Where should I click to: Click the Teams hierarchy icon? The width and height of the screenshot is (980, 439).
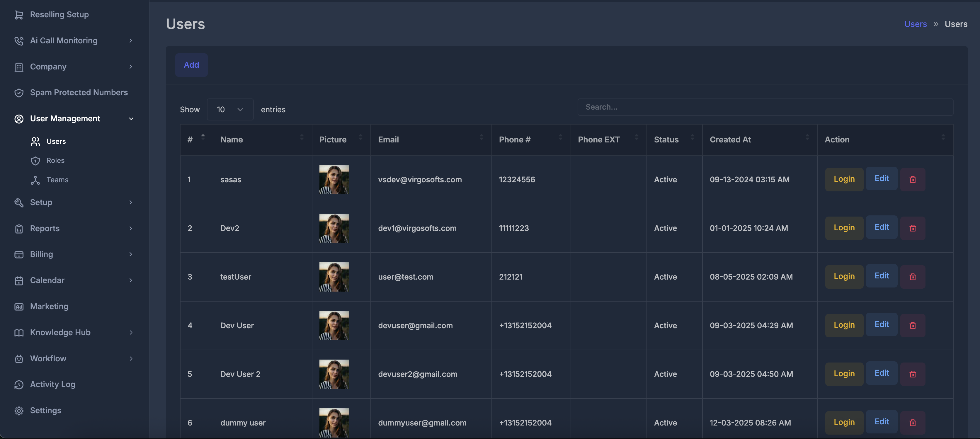click(35, 180)
